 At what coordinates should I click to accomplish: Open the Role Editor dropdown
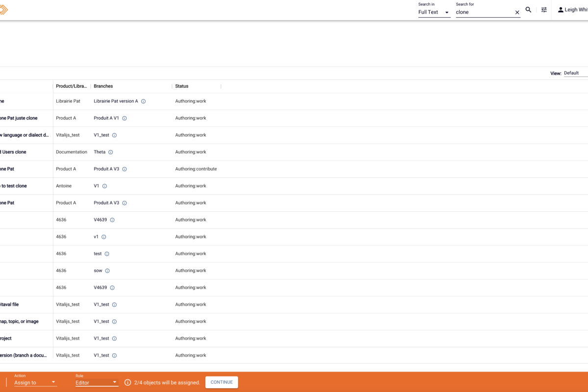coord(97,382)
